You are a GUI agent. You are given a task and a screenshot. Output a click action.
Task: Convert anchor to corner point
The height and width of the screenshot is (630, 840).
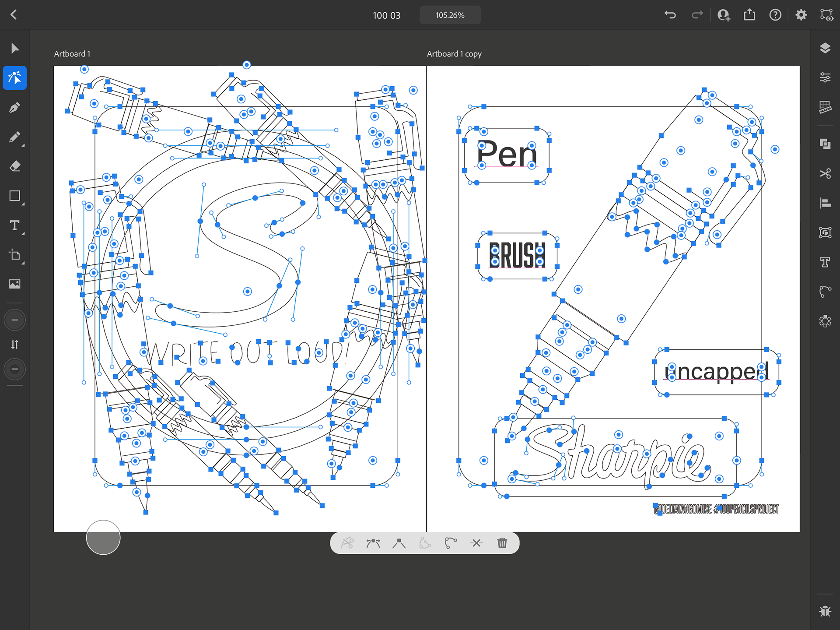(x=399, y=543)
